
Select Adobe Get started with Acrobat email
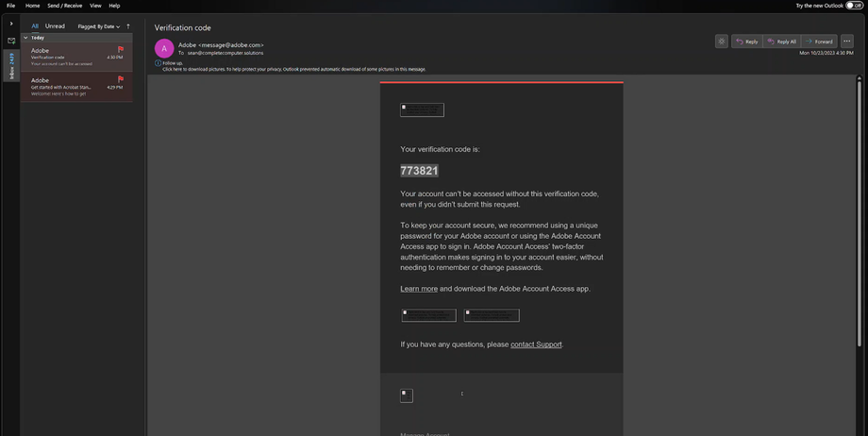(76, 87)
